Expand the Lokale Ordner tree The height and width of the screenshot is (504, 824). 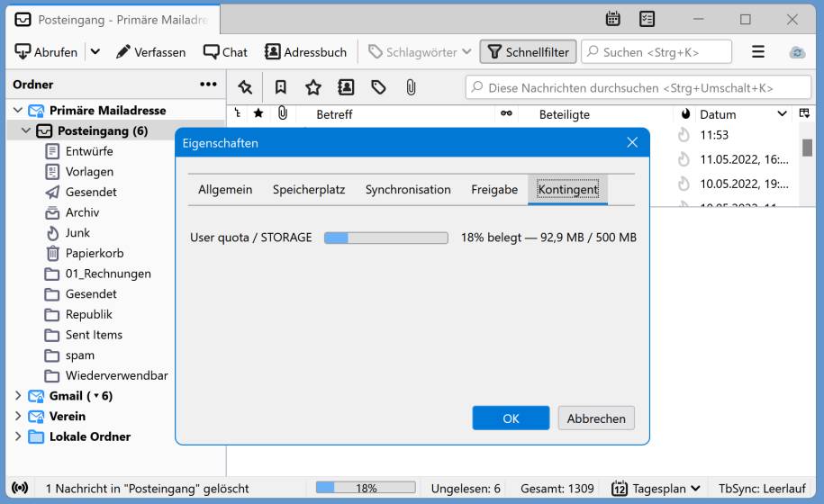pyautogui.click(x=19, y=436)
